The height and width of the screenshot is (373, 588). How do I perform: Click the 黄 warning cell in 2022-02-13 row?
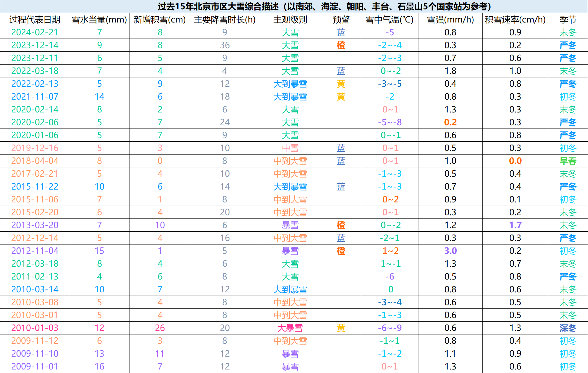click(x=341, y=84)
